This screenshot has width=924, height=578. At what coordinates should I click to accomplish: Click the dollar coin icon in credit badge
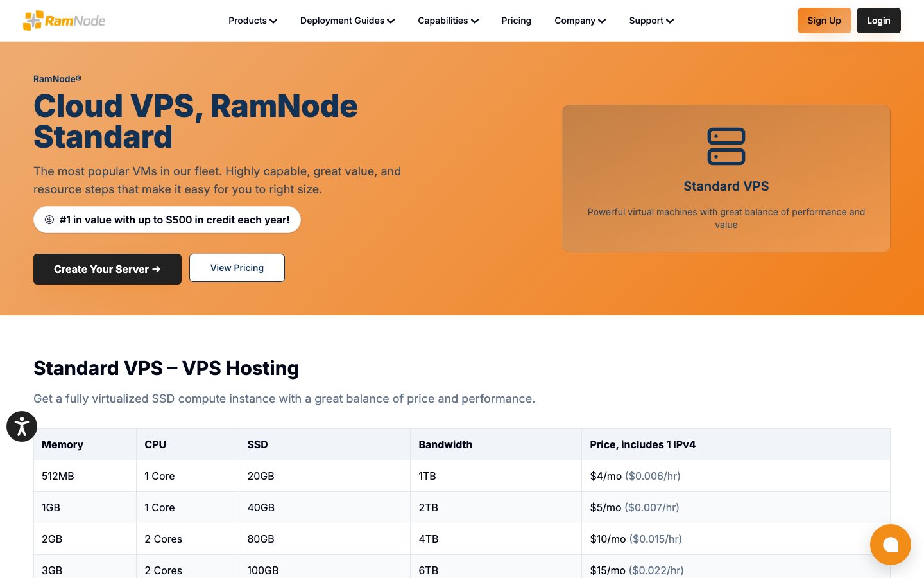(x=49, y=220)
